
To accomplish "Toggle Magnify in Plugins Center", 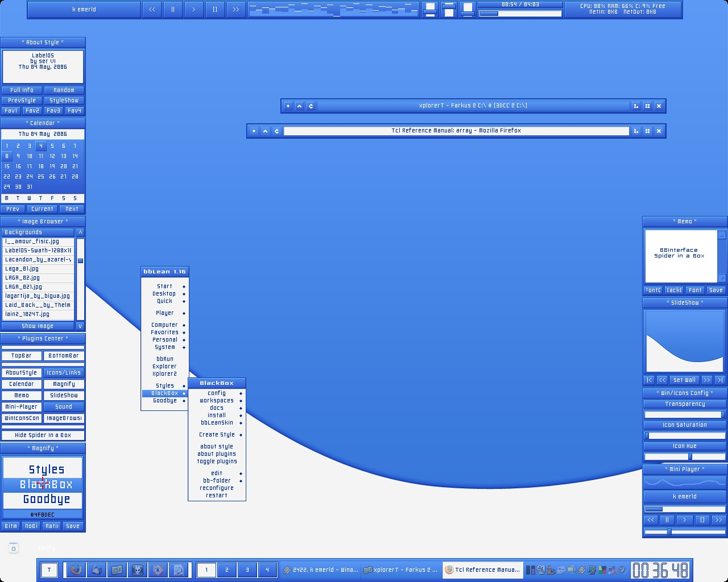I will click(64, 384).
